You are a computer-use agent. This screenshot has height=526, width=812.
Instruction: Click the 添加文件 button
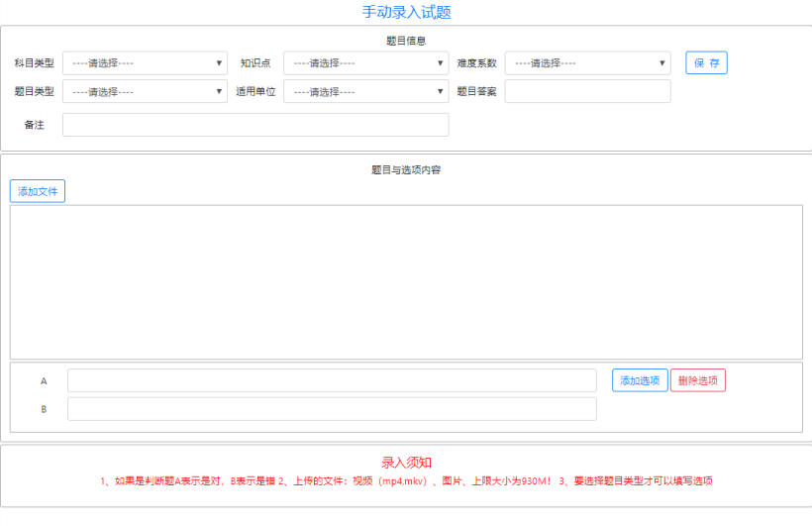tap(38, 191)
